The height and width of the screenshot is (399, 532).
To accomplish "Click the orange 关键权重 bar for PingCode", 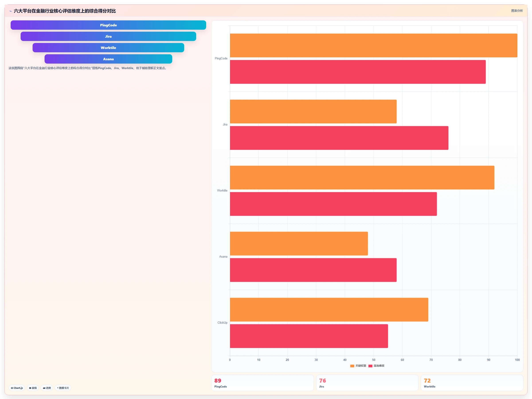I will (374, 45).
